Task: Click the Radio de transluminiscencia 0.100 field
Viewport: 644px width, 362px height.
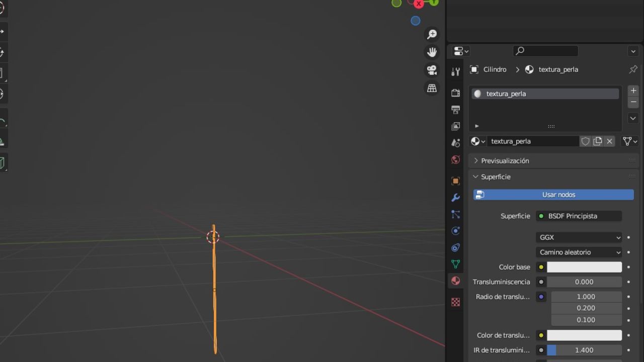Action: (x=587, y=320)
